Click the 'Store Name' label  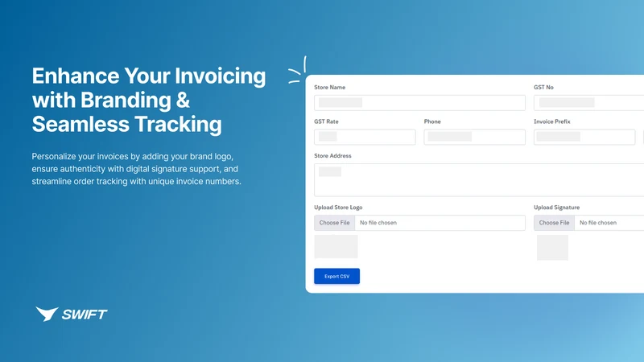click(x=330, y=88)
